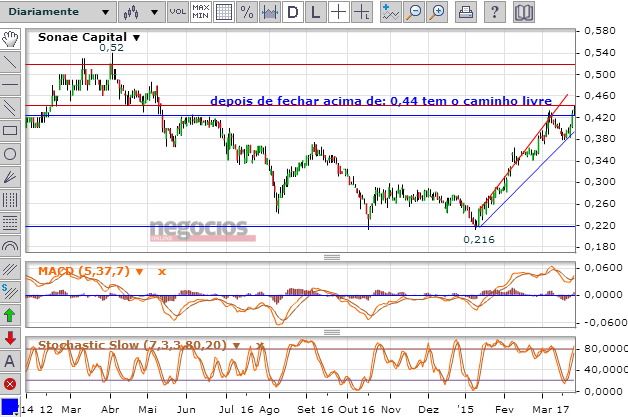Image resolution: width=628 pixels, height=417 pixels.
Task: Select the circle drawing tool
Action: click(10, 154)
